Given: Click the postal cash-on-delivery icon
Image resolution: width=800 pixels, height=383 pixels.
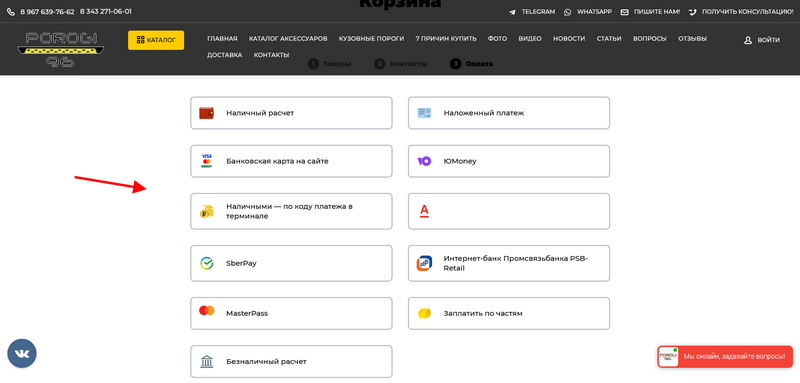Looking at the screenshot, I should point(424,113).
